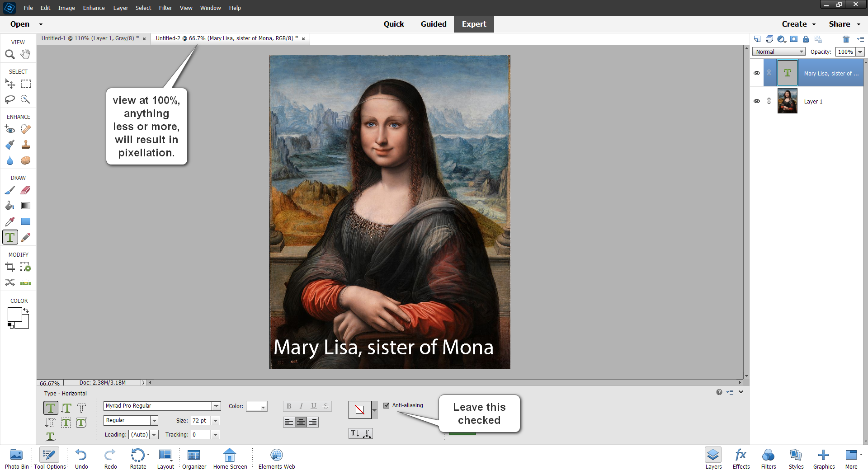
Task: Open the Regular font style dropdown
Action: click(x=154, y=420)
